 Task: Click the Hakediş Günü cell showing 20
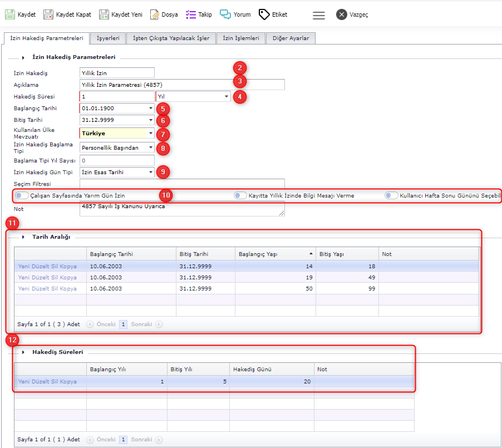pyautogui.click(x=272, y=382)
